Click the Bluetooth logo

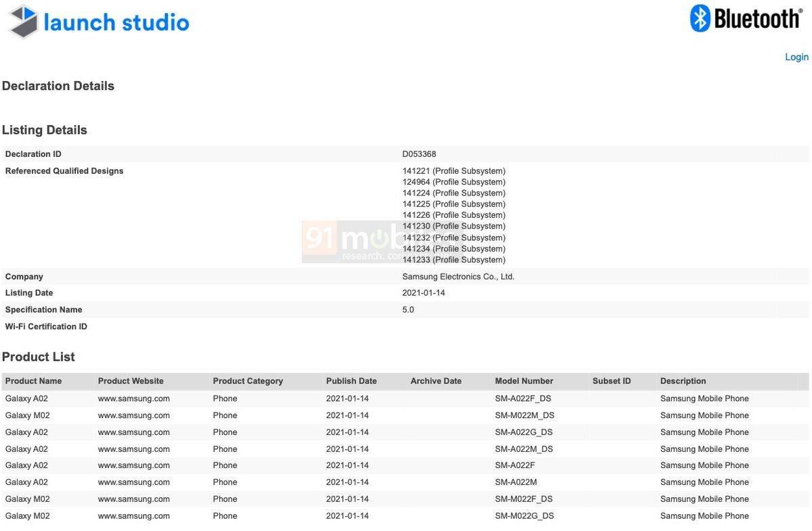click(745, 19)
